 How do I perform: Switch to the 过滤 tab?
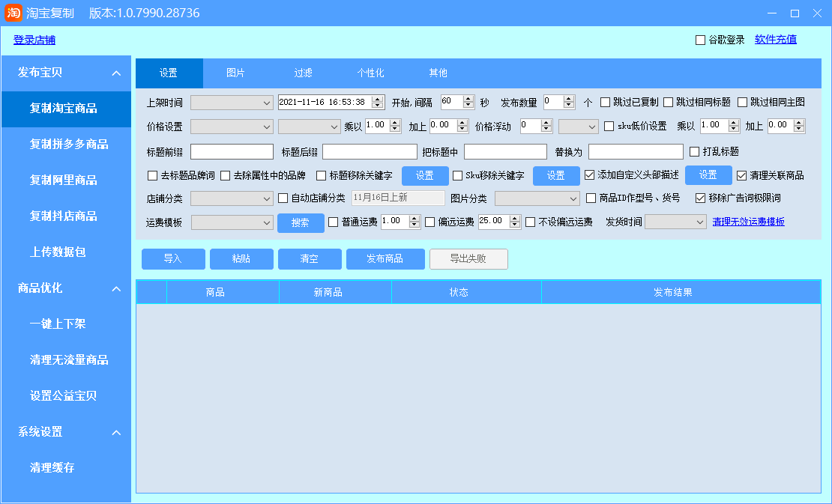(303, 73)
